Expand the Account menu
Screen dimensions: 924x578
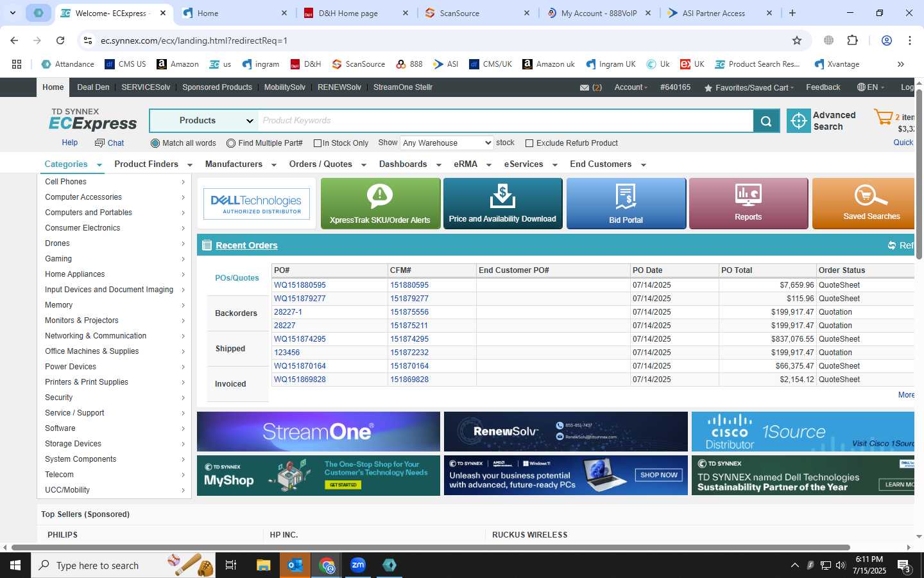[x=631, y=87]
